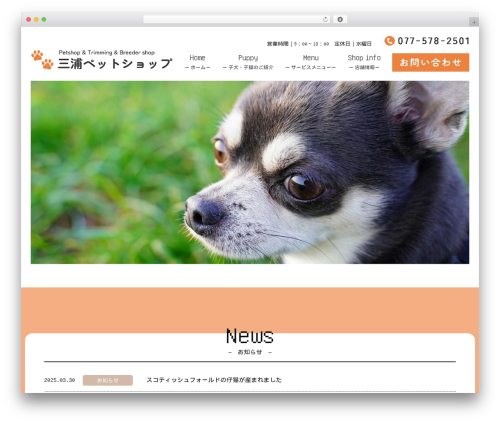Click the round icon next to the address bar
This screenshot has height=423, width=500.
coord(340,19)
